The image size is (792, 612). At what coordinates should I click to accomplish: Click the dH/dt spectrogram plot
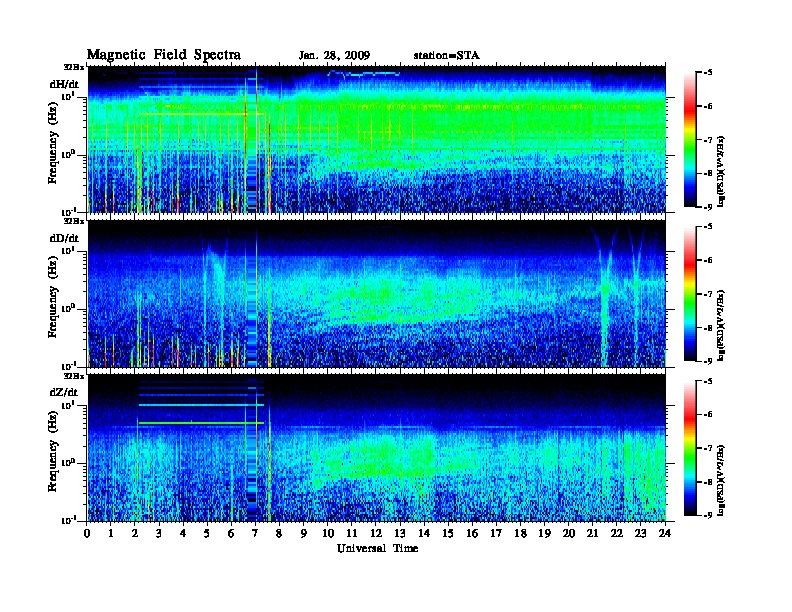click(x=377, y=139)
